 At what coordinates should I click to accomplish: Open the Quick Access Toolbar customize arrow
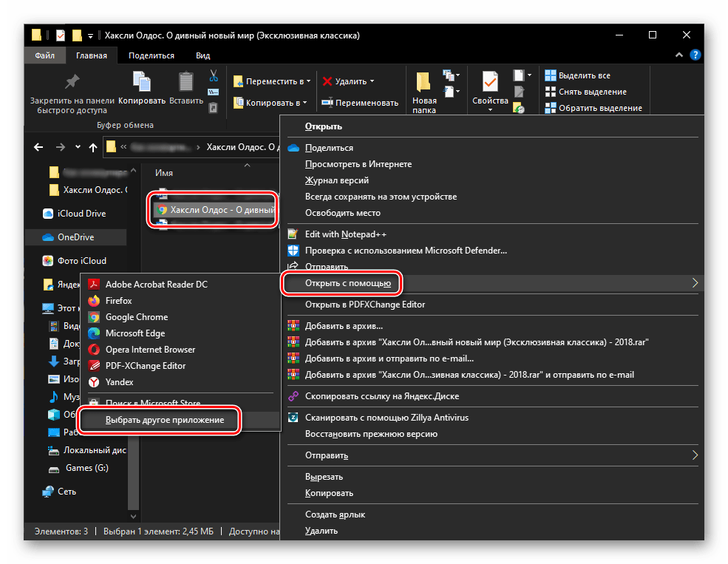pyautogui.click(x=90, y=35)
